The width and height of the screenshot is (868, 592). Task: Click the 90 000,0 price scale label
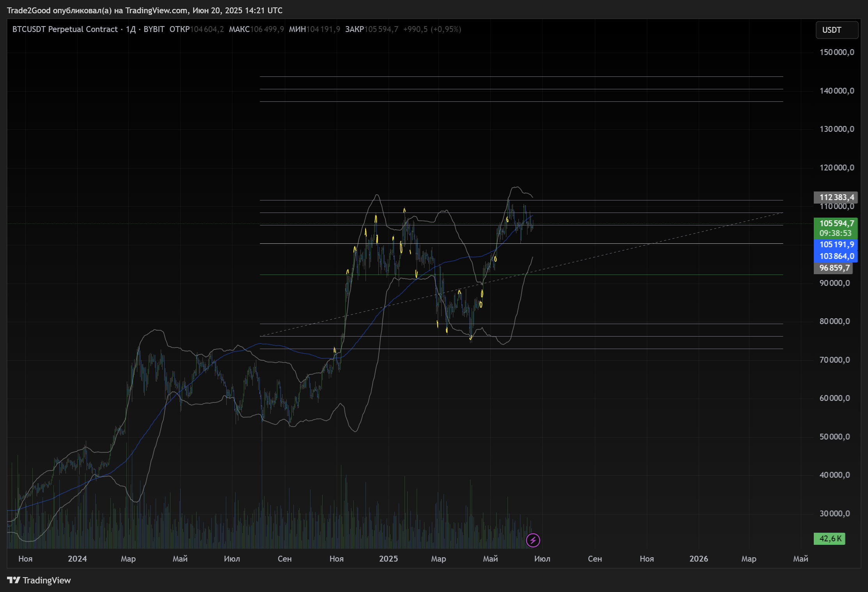[834, 283]
